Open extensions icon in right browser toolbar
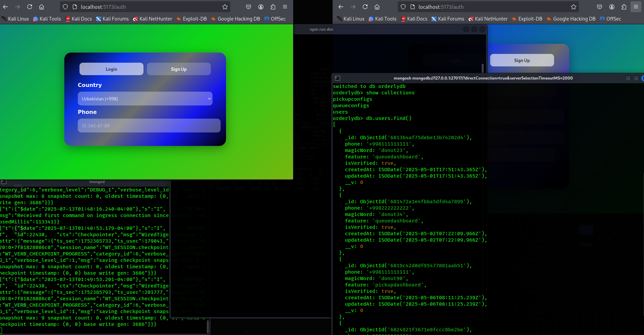The image size is (644, 335). [624, 7]
